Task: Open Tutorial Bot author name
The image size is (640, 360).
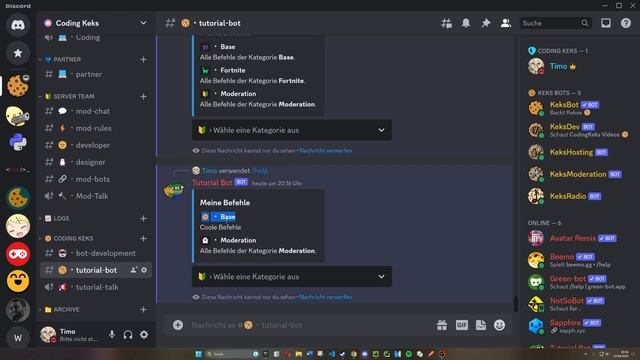Action: (212, 182)
